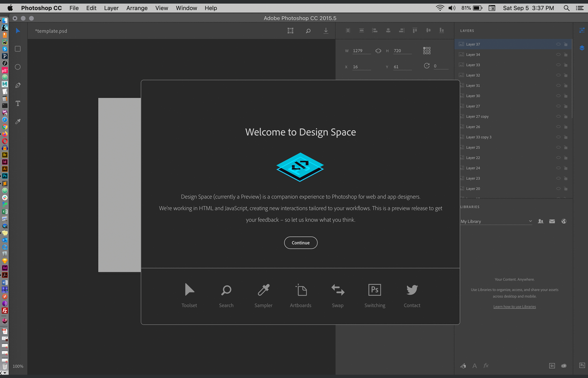Click the collaborate people icon in Libraries
Image resolution: width=588 pixels, height=378 pixels.
coord(541,221)
